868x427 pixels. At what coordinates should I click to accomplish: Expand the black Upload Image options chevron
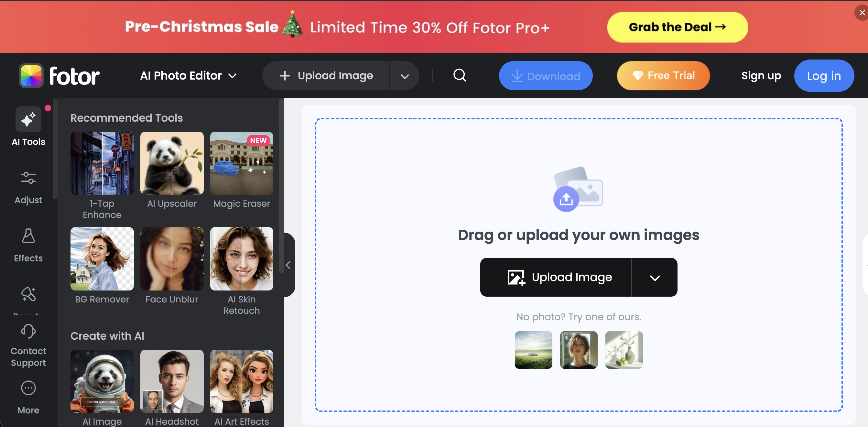coord(654,278)
